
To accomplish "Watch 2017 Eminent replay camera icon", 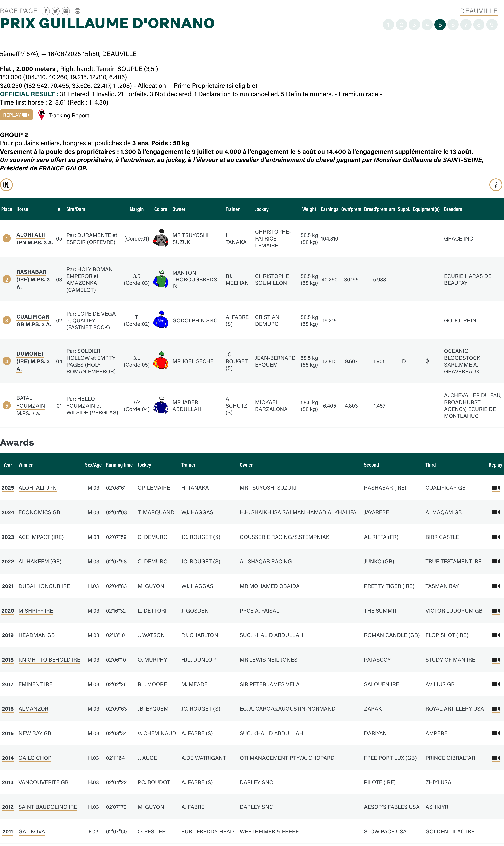I will point(496,685).
